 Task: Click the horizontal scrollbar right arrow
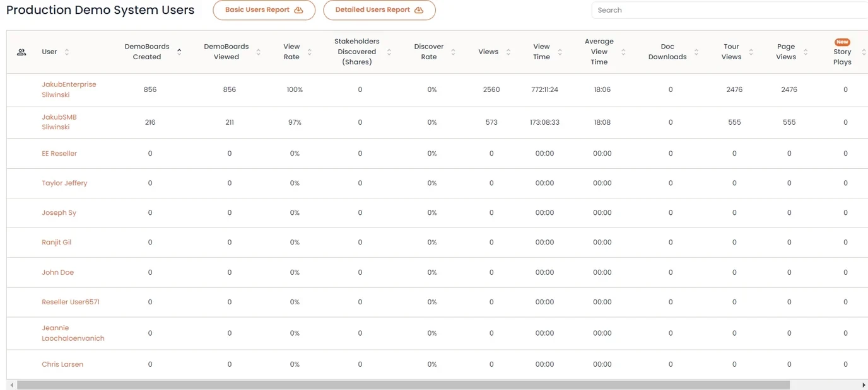tap(864, 385)
